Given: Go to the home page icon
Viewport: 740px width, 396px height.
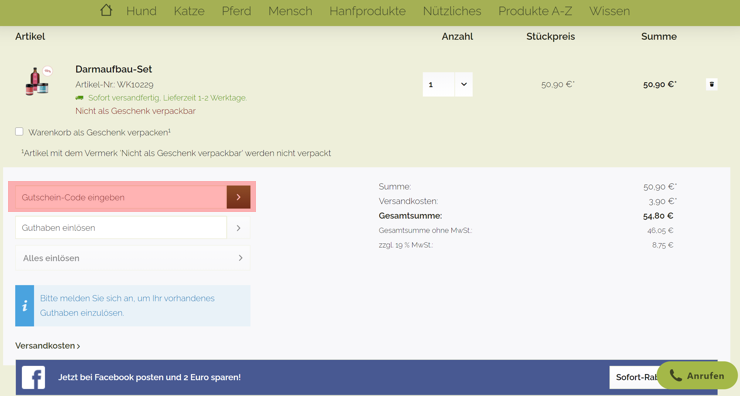Looking at the screenshot, I should coord(106,10).
